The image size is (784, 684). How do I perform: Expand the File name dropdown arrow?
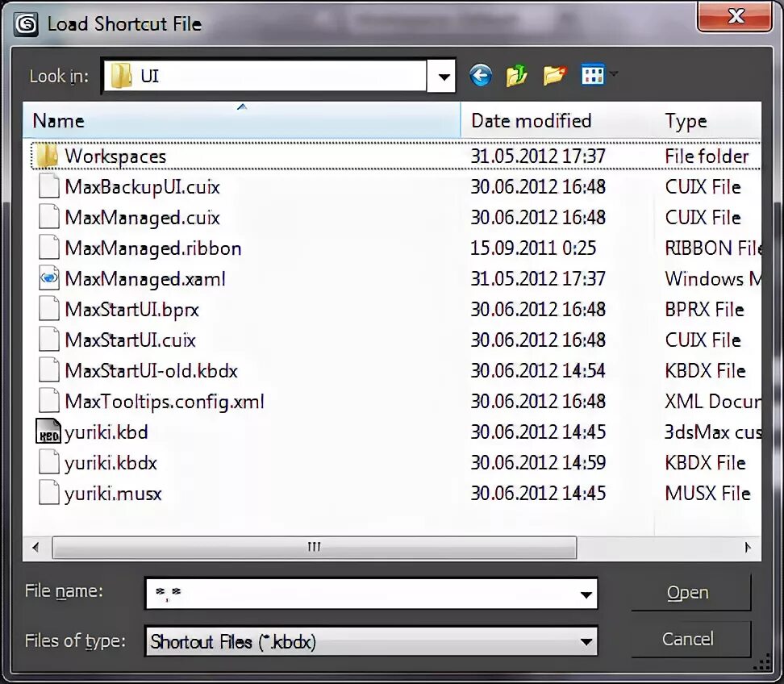point(586,594)
